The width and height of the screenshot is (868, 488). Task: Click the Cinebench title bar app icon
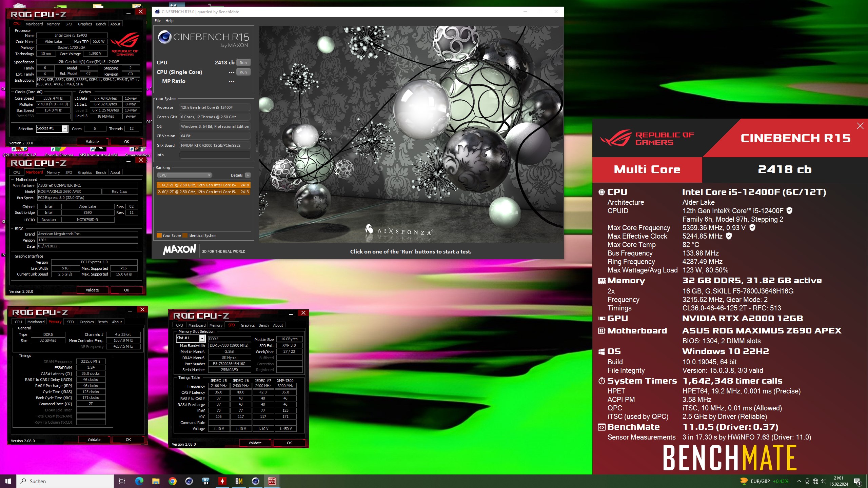157,12
